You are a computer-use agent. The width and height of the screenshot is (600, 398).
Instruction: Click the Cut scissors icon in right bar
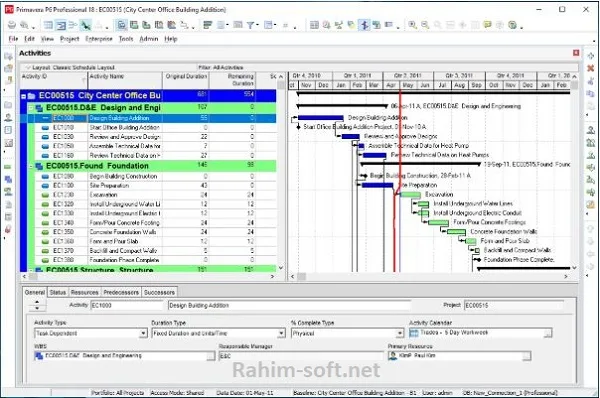coord(591,81)
